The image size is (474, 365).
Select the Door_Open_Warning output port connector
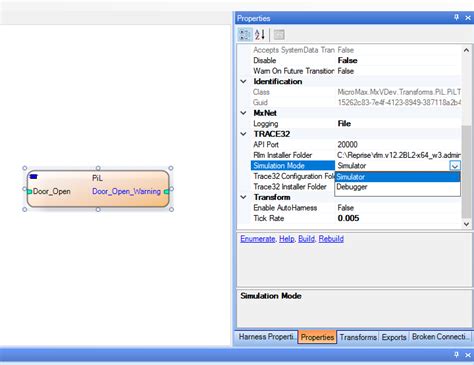(166, 191)
